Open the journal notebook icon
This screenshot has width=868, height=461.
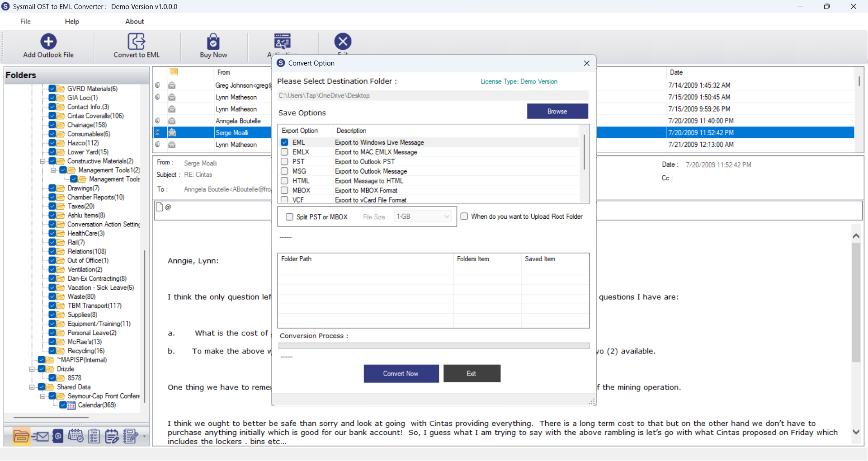point(131,436)
